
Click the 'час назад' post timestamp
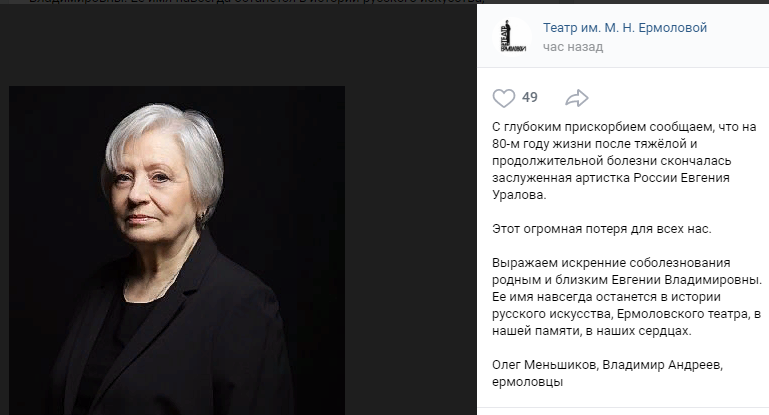point(573,47)
